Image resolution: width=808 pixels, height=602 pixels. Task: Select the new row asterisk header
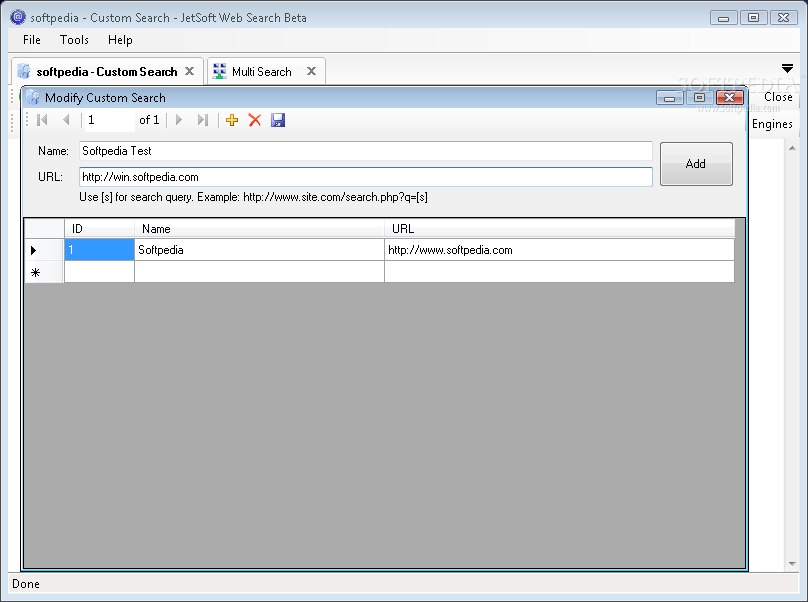44,272
